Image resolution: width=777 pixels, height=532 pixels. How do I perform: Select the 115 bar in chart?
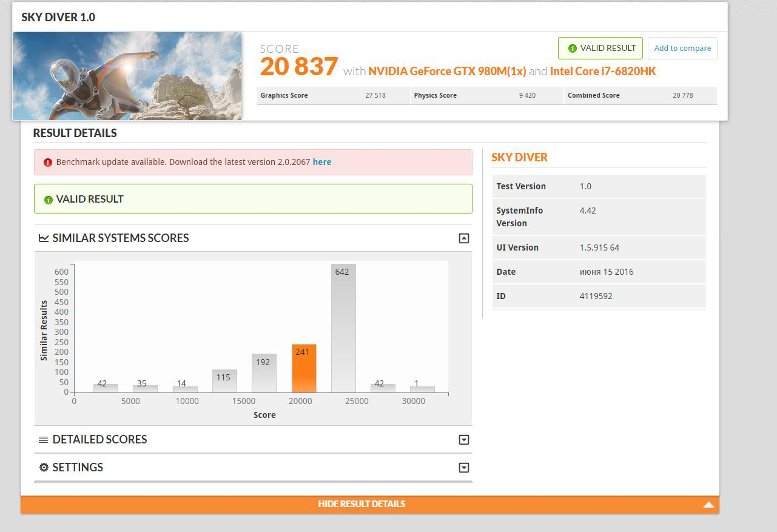(224, 382)
